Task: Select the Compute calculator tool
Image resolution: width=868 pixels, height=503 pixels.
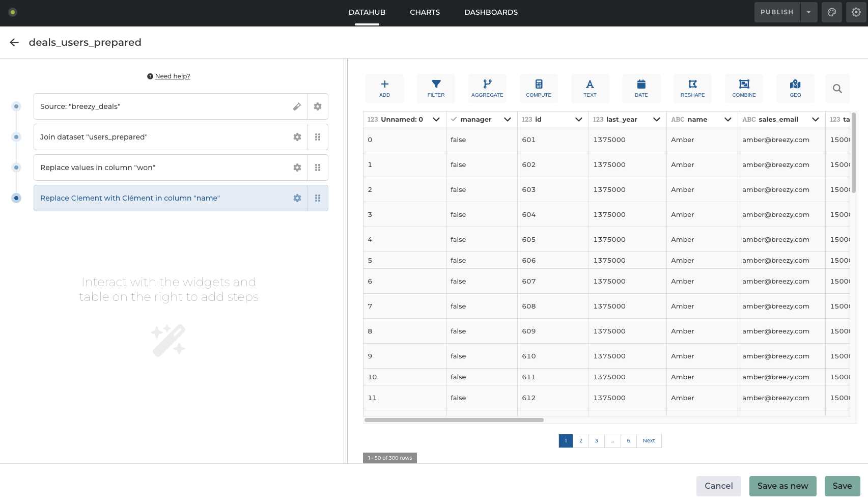Action: pyautogui.click(x=539, y=88)
